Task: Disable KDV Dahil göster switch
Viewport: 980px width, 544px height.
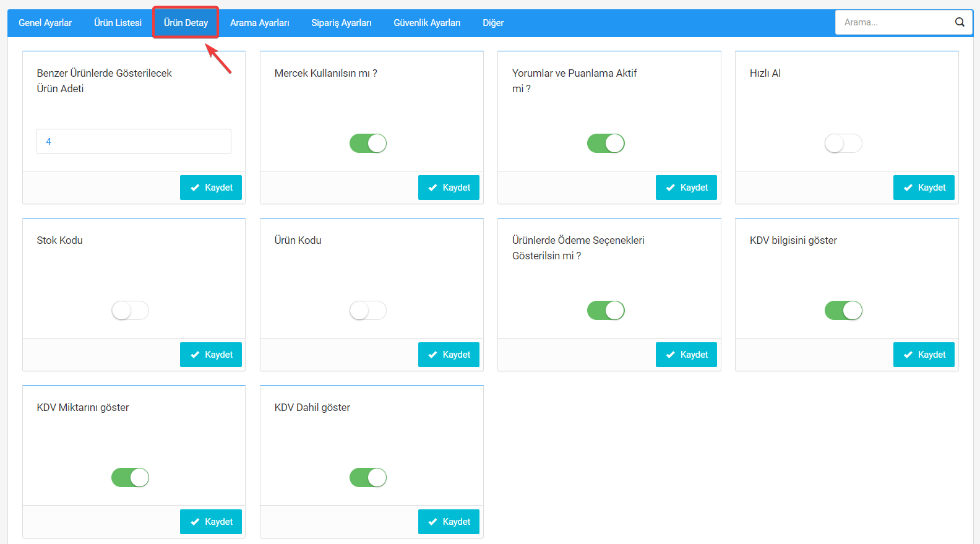Action: click(x=368, y=478)
